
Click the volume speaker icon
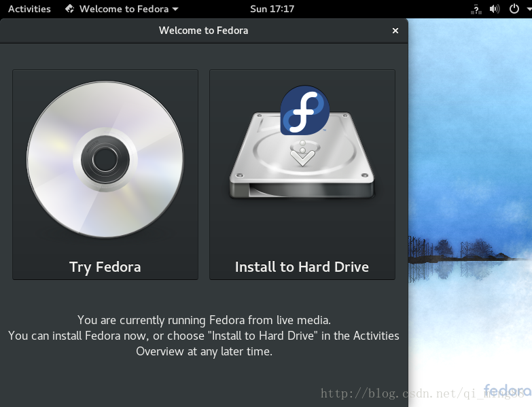[x=495, y=9]
